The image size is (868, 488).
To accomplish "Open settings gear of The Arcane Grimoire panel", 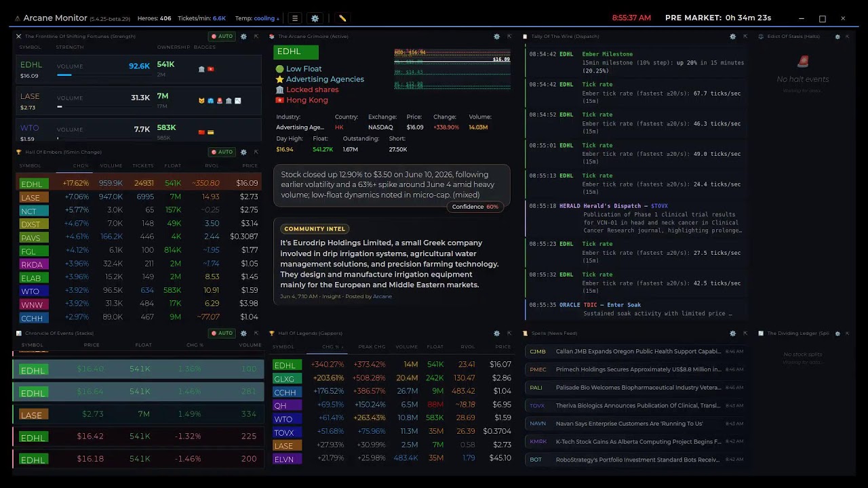I will [496, 37].
